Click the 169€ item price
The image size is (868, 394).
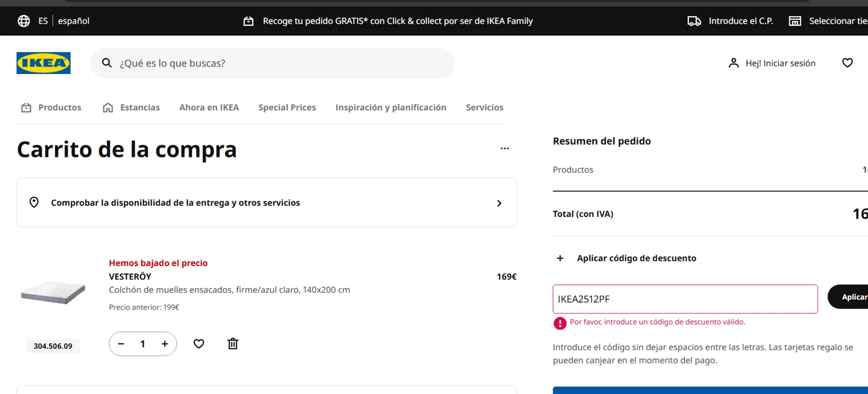[506, 277]
